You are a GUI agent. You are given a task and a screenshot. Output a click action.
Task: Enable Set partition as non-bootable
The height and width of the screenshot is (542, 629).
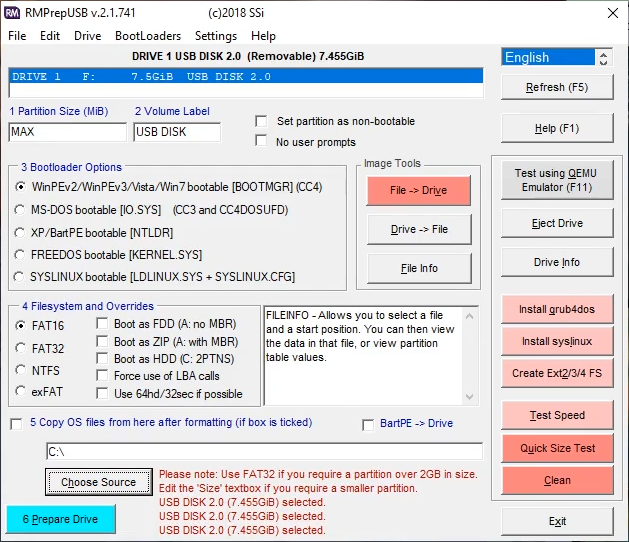tap(261, 121)
